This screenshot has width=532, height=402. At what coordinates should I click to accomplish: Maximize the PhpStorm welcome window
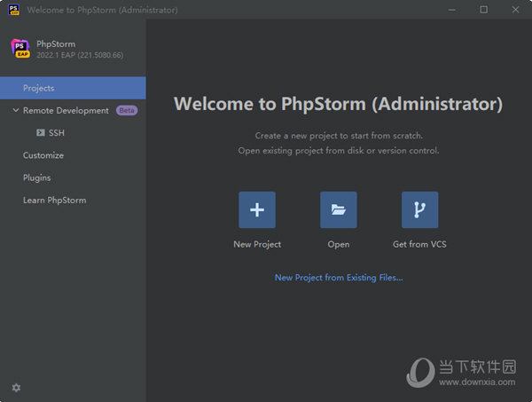(x=483, y=10)
